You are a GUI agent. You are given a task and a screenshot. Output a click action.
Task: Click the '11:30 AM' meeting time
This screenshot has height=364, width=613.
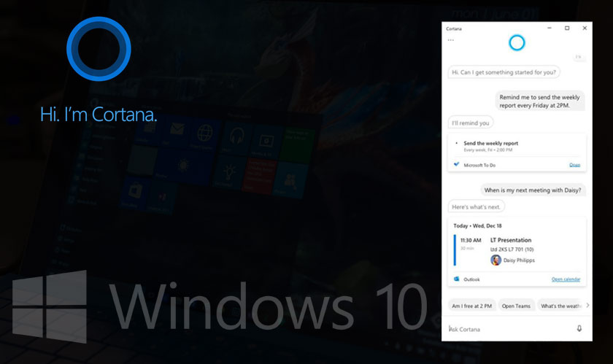(471, 240)
